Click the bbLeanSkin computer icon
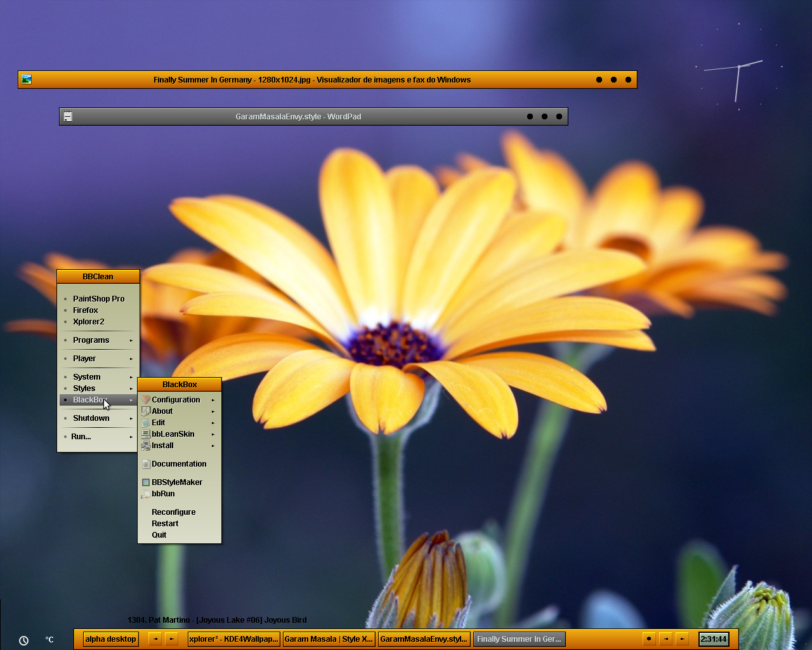 146,434
